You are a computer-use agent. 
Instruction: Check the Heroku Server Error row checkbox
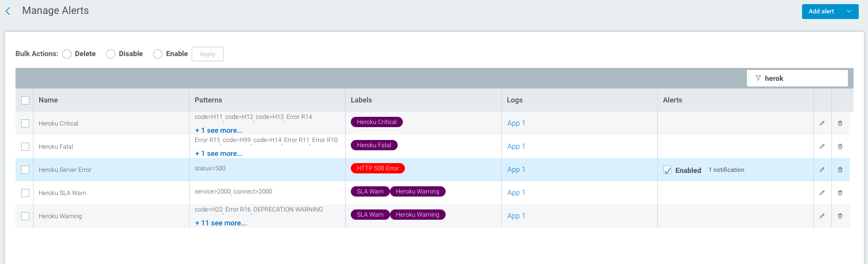[25, 170]
